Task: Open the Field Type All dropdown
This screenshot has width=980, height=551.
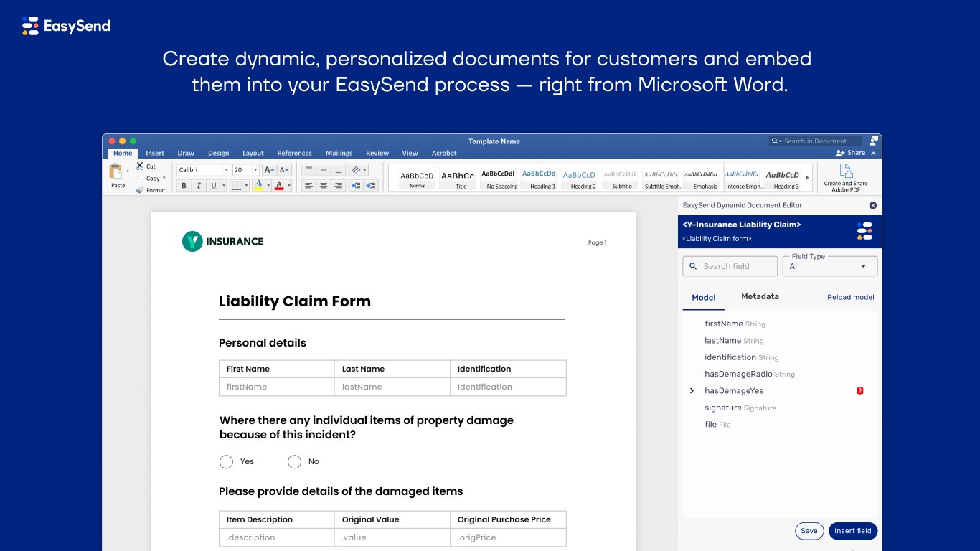Action: [x=829, y=266]
